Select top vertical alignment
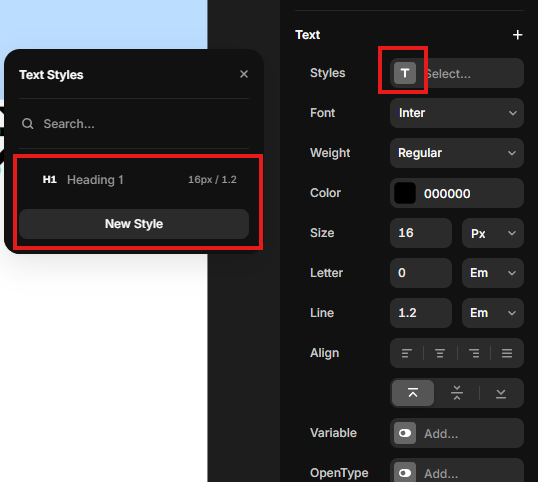538x482 pixels. click(x=413, y=393)
